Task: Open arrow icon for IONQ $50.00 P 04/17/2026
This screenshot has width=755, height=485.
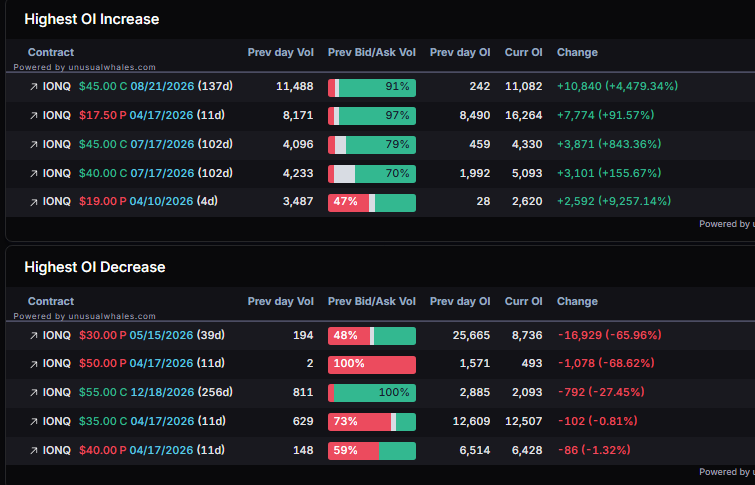Action: click(x=34, y=364)
